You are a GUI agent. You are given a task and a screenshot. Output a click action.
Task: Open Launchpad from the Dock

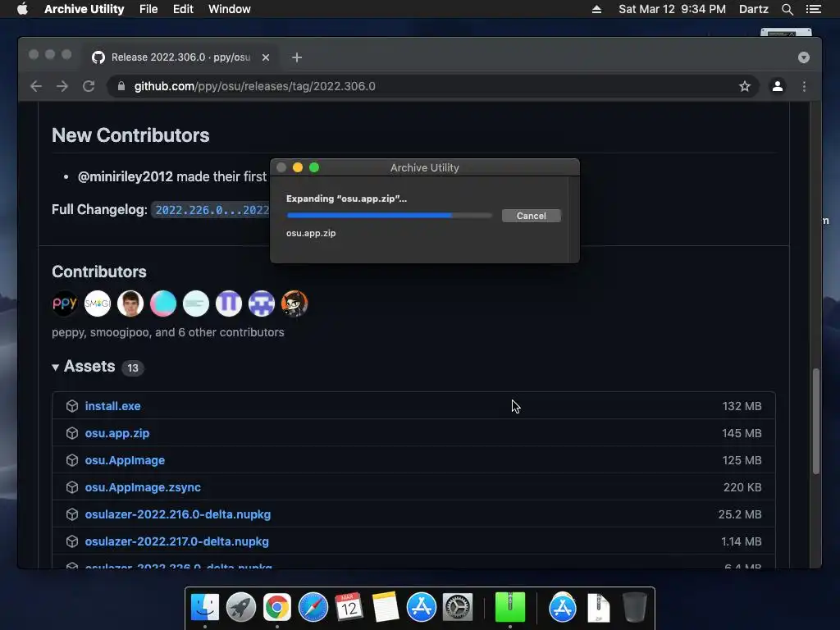[240, 608]
